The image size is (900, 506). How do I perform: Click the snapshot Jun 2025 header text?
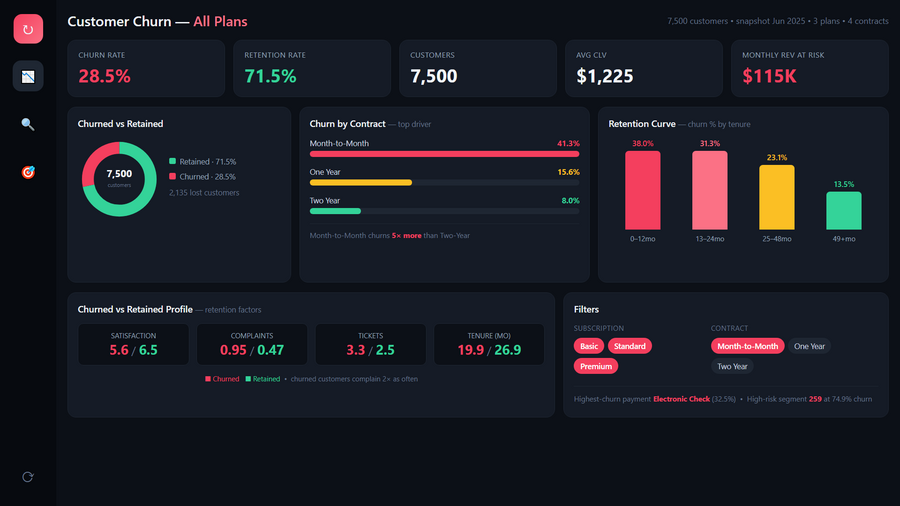click(x=770, y=21)
